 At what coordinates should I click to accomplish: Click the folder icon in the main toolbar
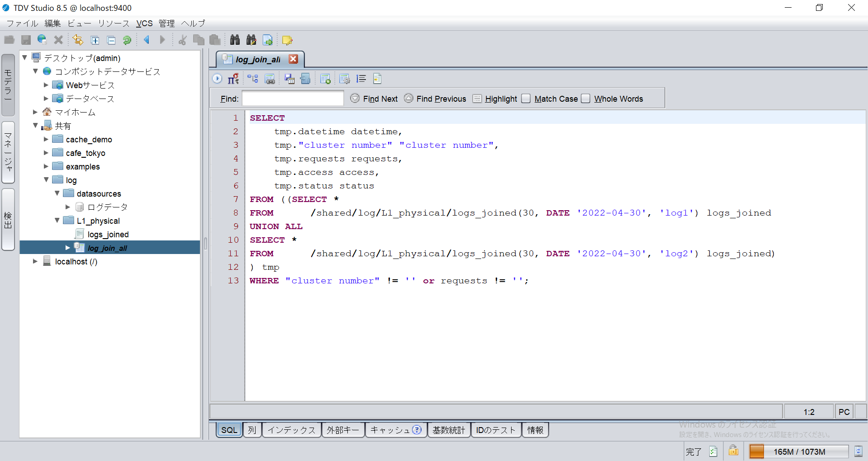[x=9, y=40]
